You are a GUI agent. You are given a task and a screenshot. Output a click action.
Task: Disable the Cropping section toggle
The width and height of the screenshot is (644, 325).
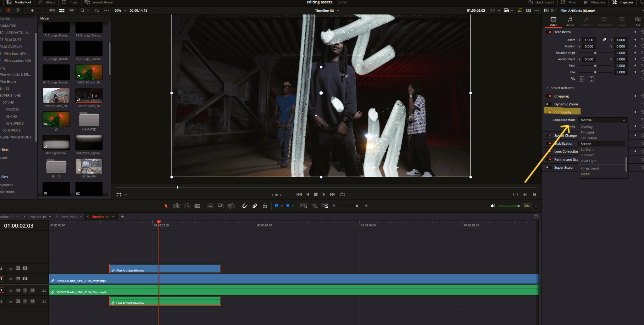pos(550,96)
